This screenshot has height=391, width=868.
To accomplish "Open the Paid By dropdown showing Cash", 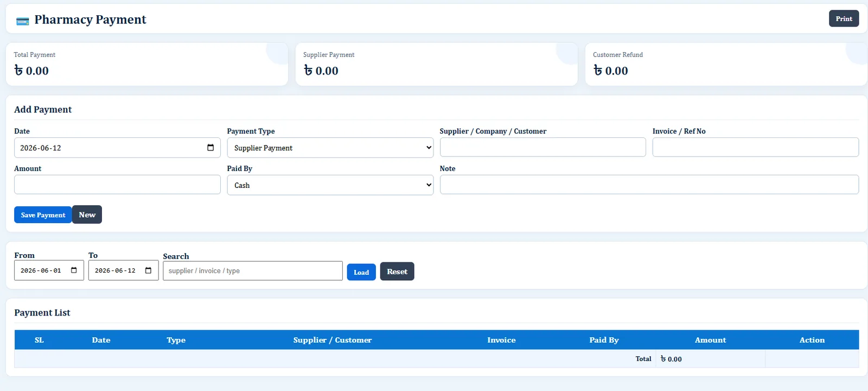I will (x=330, y=185).
